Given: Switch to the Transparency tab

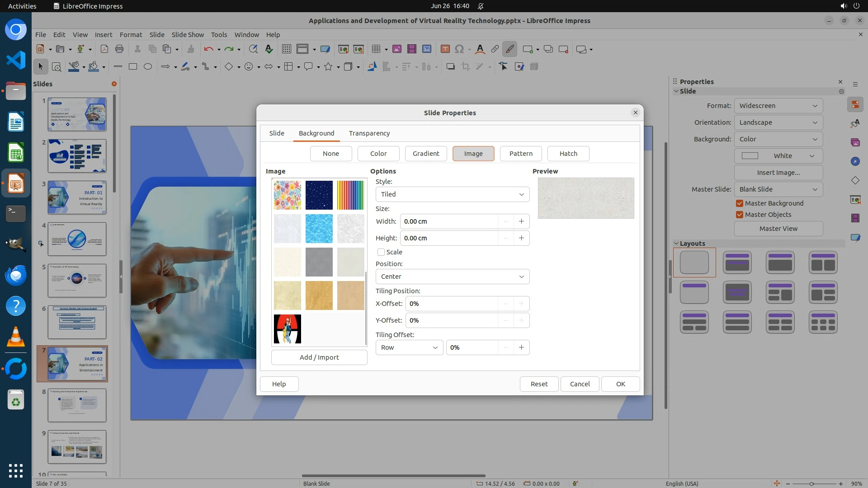Looking at the screenshot, I should tap(369, 133).
